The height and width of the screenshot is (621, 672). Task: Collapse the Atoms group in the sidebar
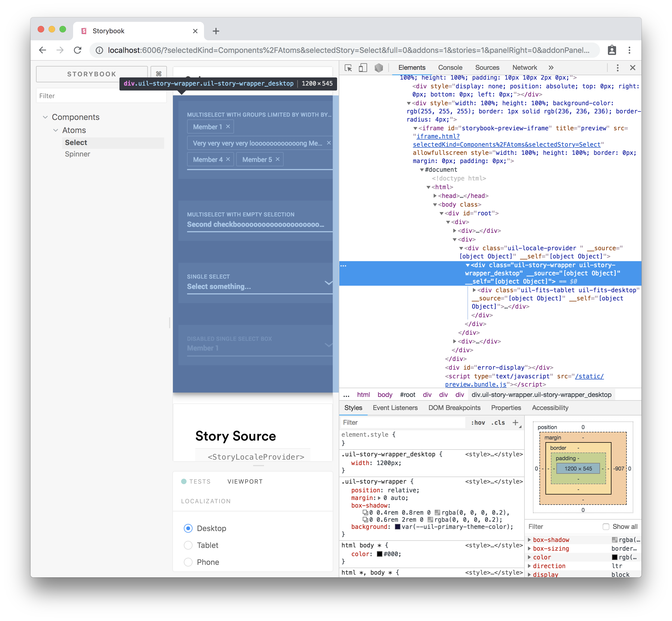click(x=56, y=130)
